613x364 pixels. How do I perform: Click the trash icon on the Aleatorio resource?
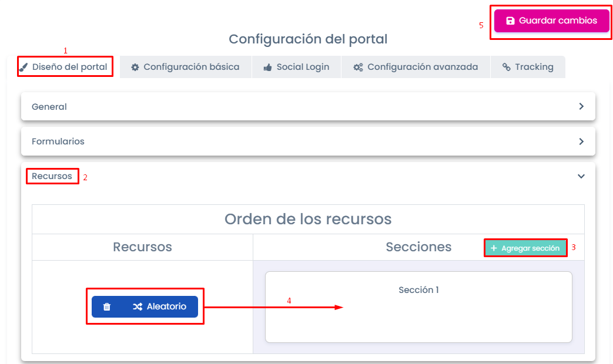(x=107, y=307)
